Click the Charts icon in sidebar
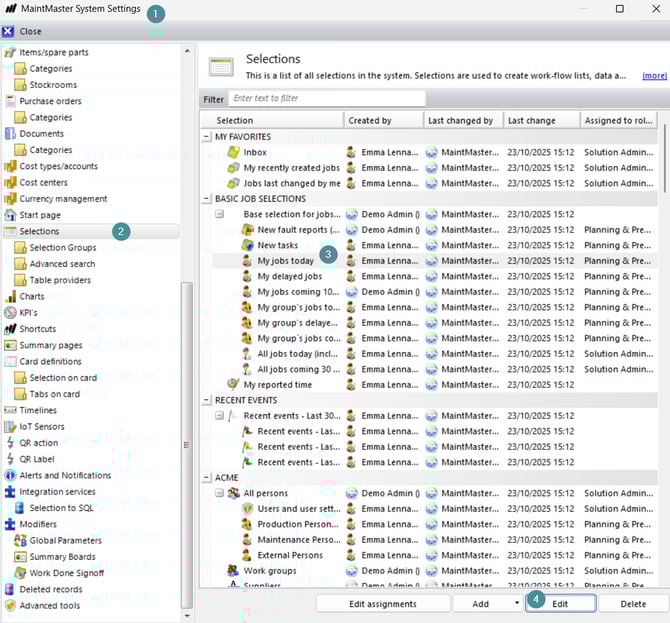Image resolution: width=670 pixels, height=623 pixels. 11,297
